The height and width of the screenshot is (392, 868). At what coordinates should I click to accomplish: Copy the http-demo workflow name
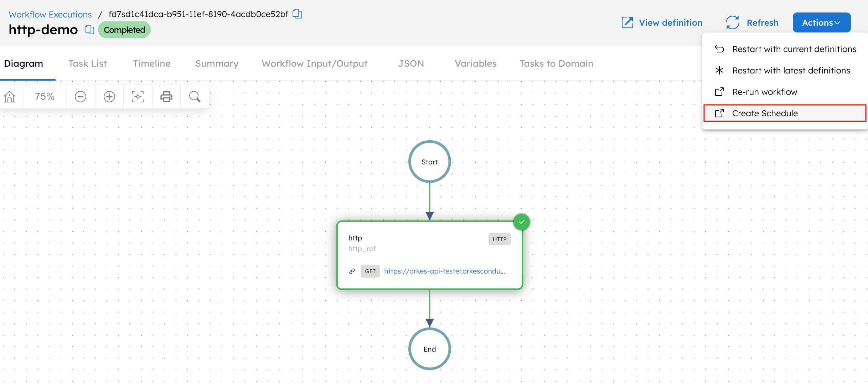(x=89, y=30)
